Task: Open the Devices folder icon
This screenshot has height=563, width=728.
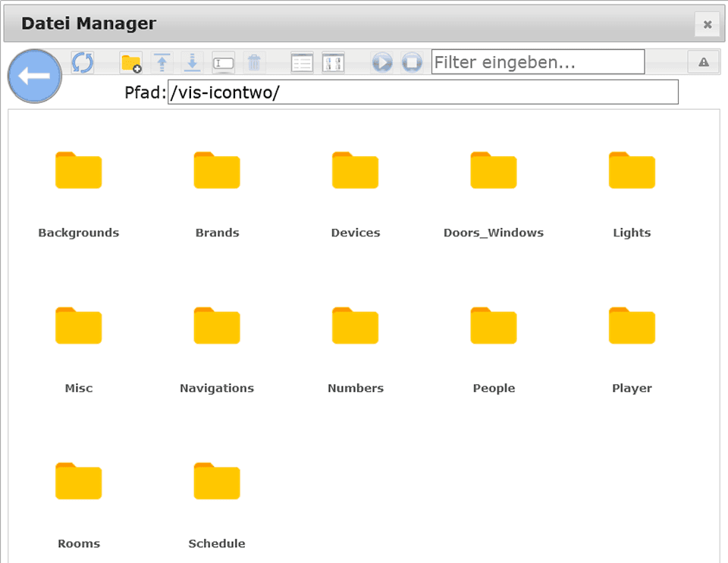Action: point(355,170)
